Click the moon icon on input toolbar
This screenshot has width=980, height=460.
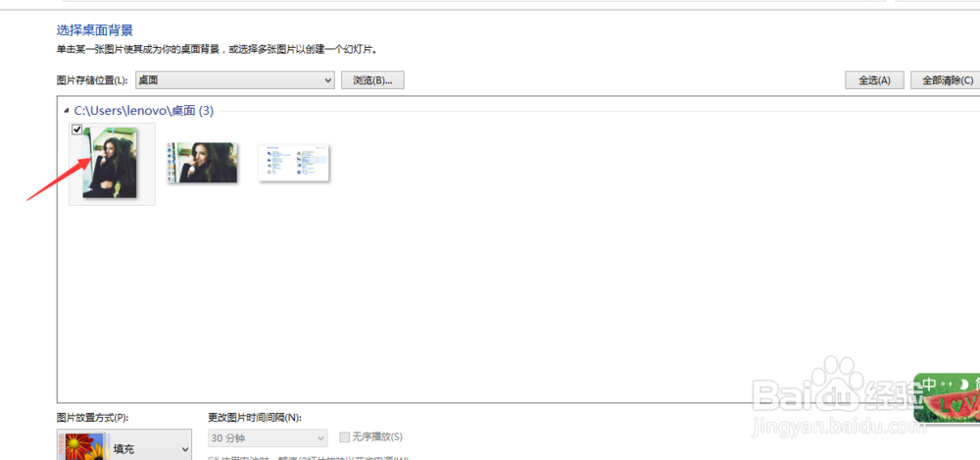pyautogui.click(x=964, y=383)
